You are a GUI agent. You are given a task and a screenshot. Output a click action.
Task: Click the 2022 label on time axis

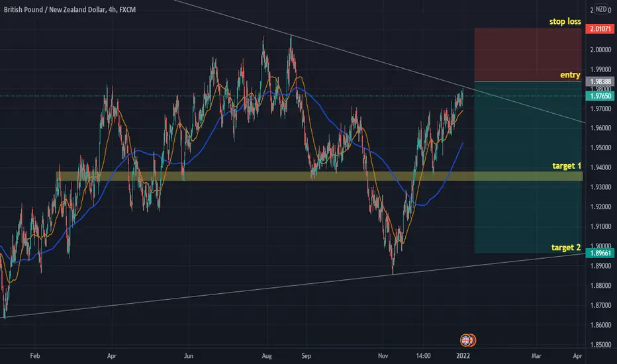[x=463, y=356]
